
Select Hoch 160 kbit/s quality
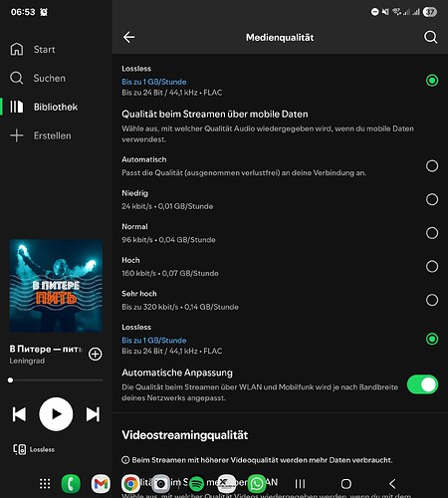(x=432, y=266)
